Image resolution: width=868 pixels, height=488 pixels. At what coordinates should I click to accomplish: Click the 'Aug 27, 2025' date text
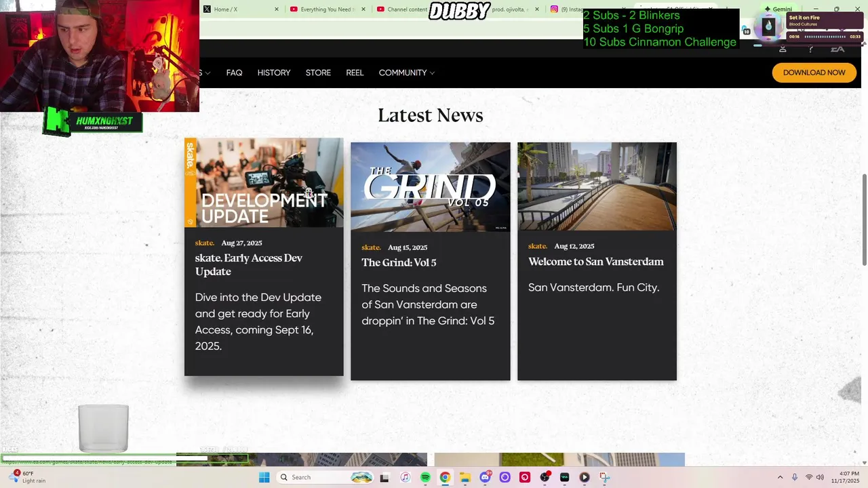point(241,243)
